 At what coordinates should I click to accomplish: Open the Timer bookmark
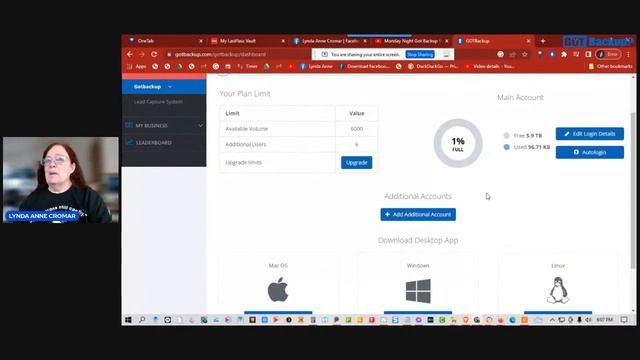coord(247,66)
